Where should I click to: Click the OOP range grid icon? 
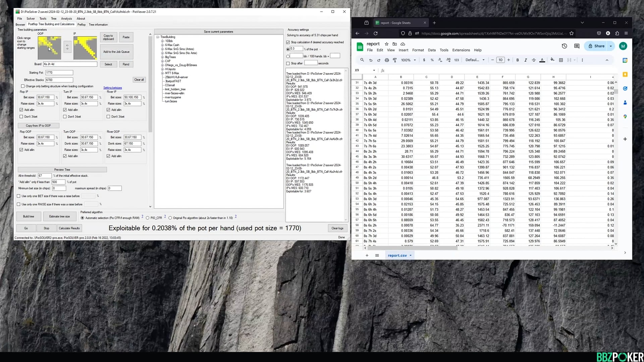[x=49, y=48]
